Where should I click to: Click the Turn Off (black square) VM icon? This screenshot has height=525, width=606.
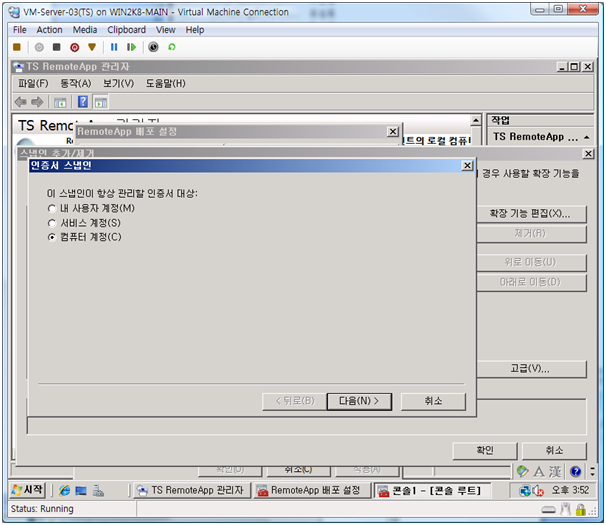tap(56, 47)
